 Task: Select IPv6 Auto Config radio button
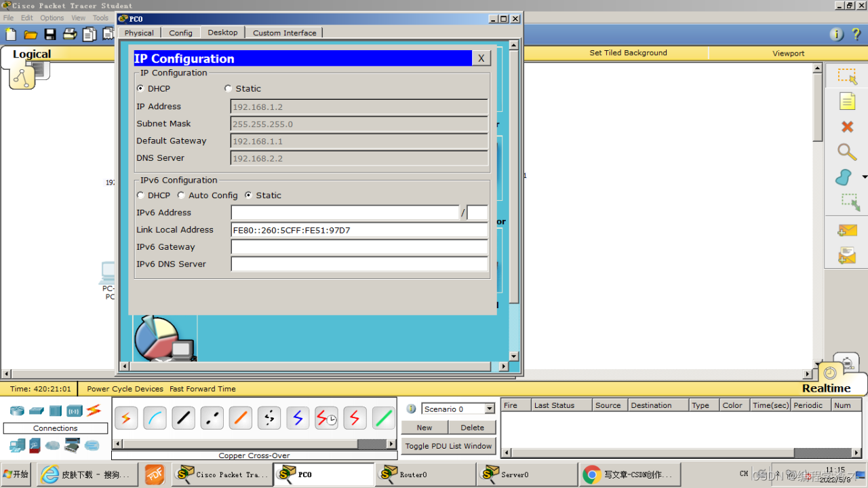(181, 195)
